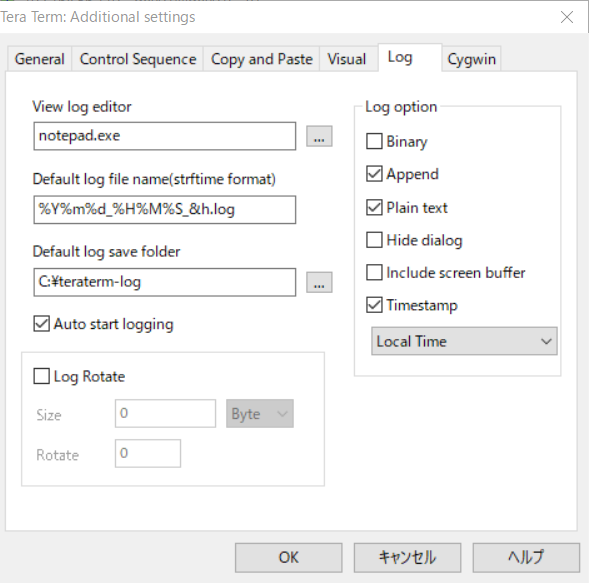This screenshot has height=583, width=589.
Task: Click the キャンセル (Cancel) button
Action: point(407,557)
